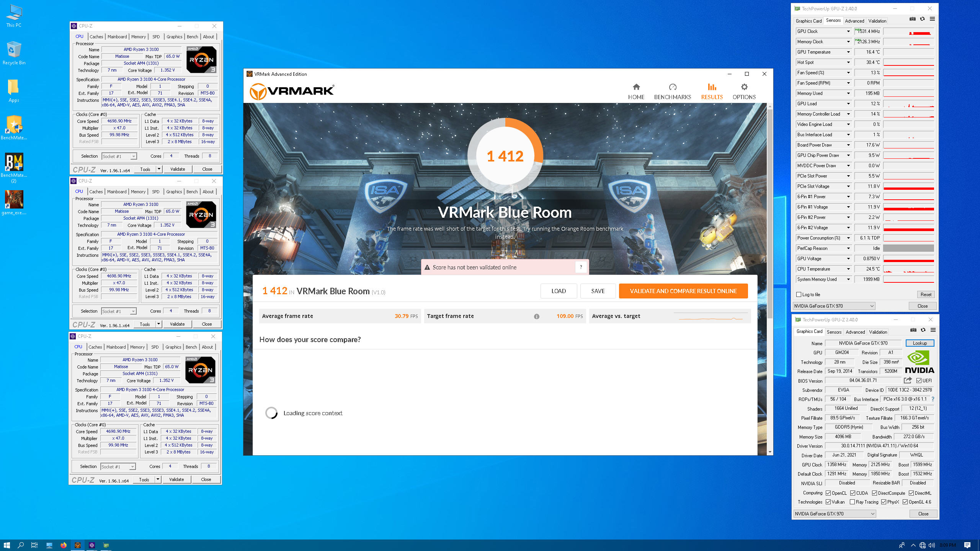Open hamburger menu in GPU-Z Sensors window
The height and width of the screenshot is (551, 980).
tap(932, 19)
